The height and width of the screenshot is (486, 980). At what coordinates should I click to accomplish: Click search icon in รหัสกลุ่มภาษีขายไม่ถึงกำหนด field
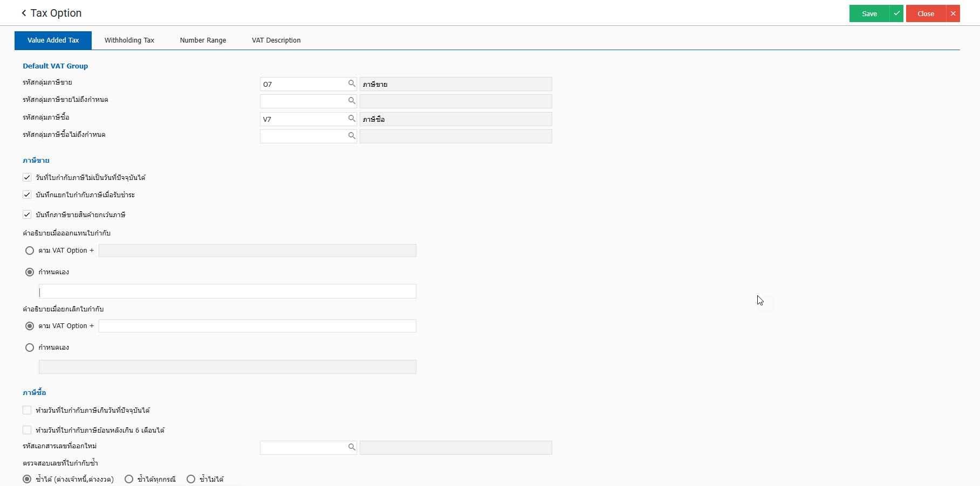click(x=352, y=101)
